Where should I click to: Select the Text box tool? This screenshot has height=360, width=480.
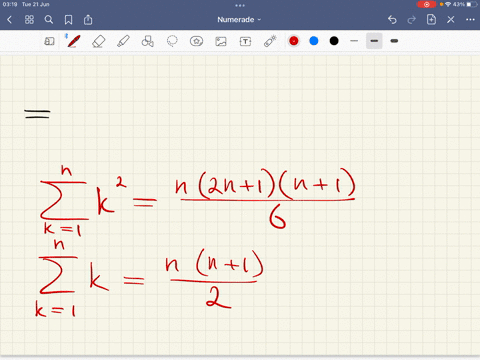coord(245,41)
